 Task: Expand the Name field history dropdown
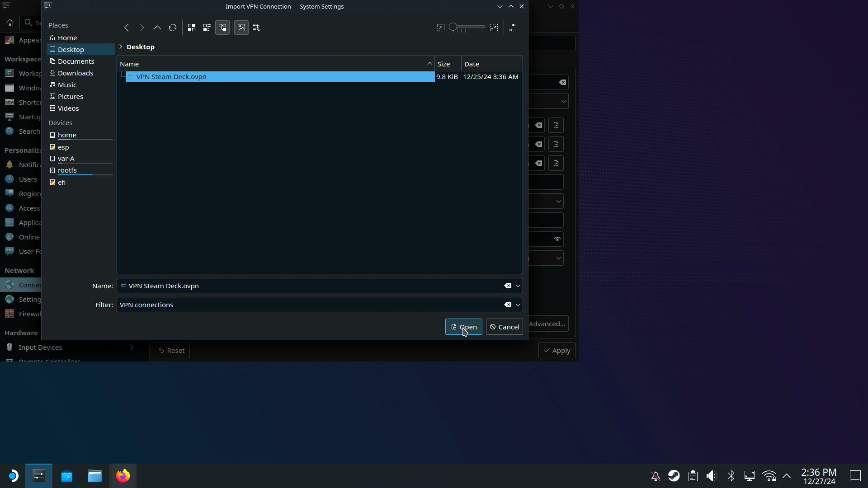pos(518,286)
